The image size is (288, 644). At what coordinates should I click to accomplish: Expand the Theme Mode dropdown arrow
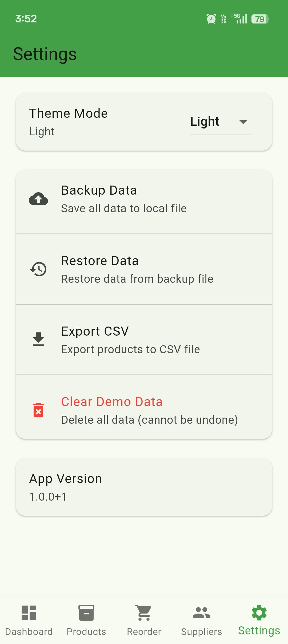pyautogui.click(x=243, y=122)
